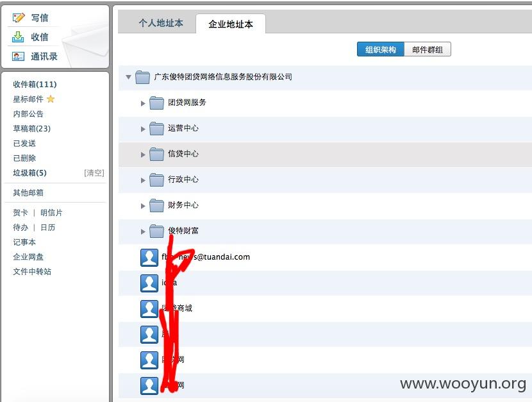This screenshot has width=532, height=402.
Task: Open the 明信片 postcards link
Action: tap(51, 213)
